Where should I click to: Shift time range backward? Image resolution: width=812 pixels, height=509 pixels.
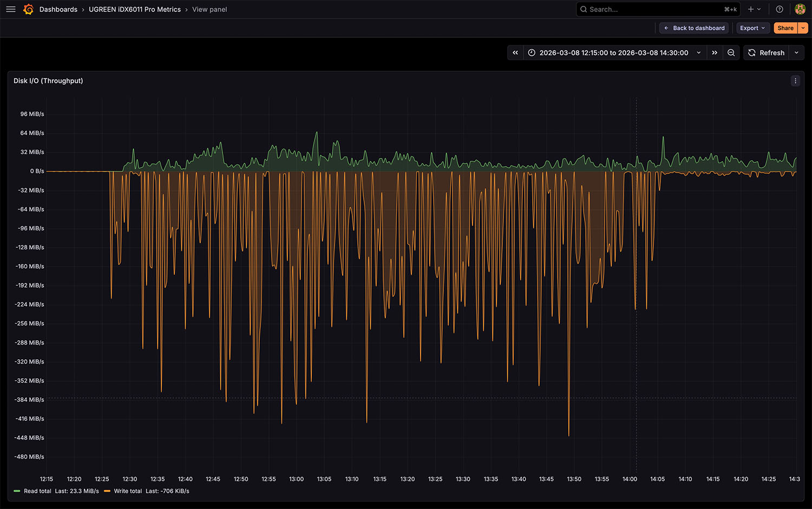coord(515,52)
